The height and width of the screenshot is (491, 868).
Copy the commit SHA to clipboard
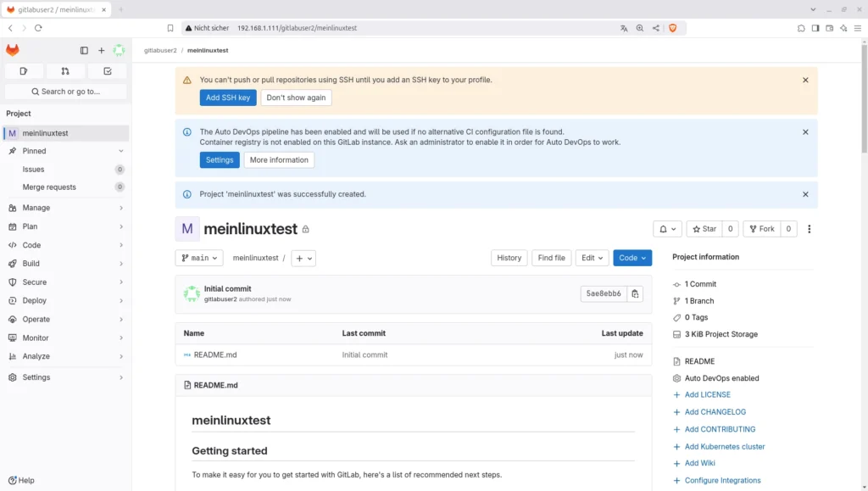click(x=636, y=294)
